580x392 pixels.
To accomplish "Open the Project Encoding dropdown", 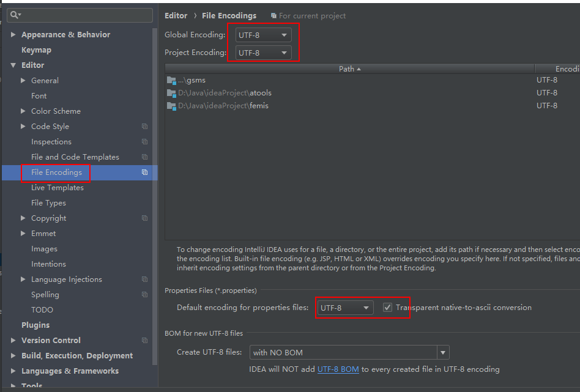I will pos(263,53).
